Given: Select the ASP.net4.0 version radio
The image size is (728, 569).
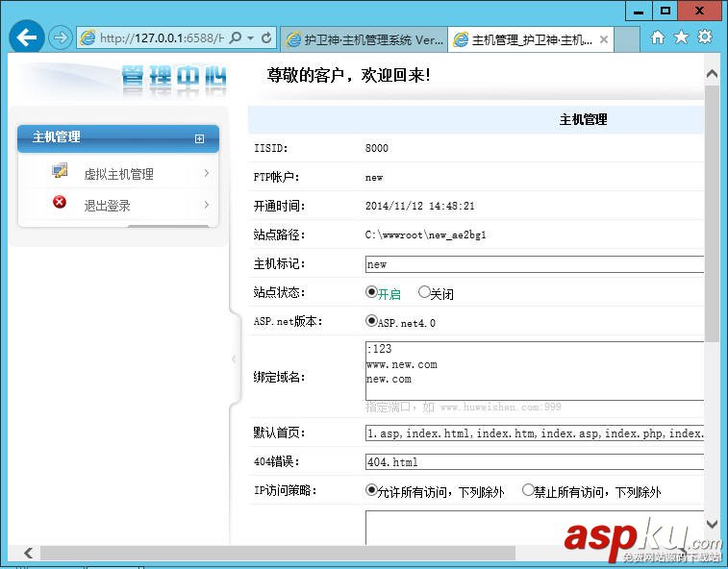Looking at the screenshot, I should coord(371,321).
